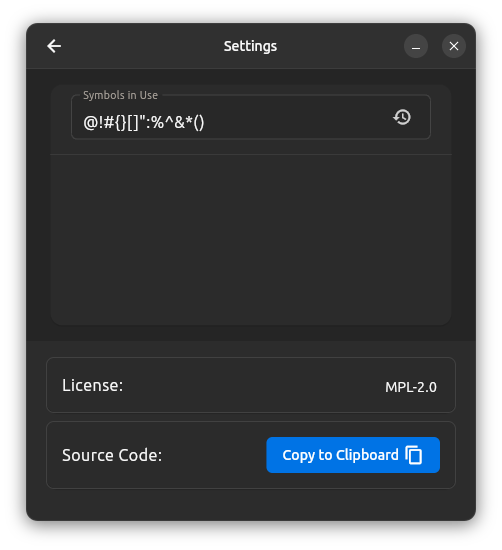Click the "Clipboard" word on blue button
The width and height of the screenshot is (502, 550).
click(367, 455)
